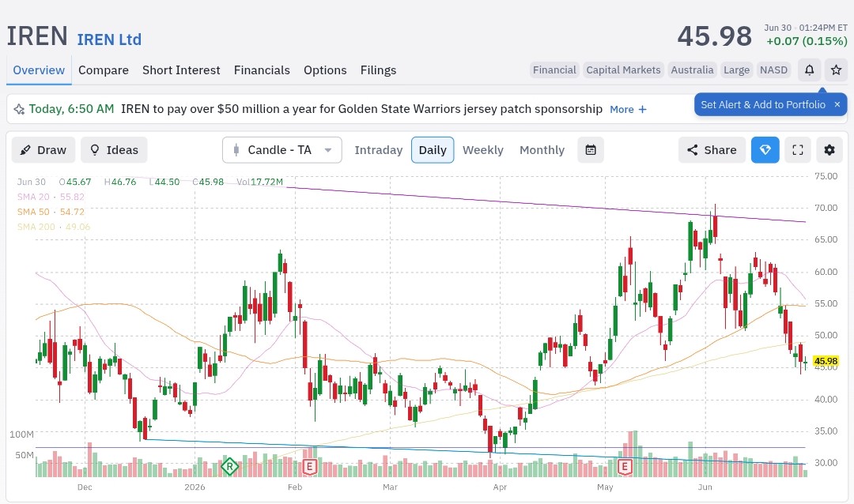Click the NASD exchange tag
Viewport: 854px width, 504px height.
(x=774, y=70)
